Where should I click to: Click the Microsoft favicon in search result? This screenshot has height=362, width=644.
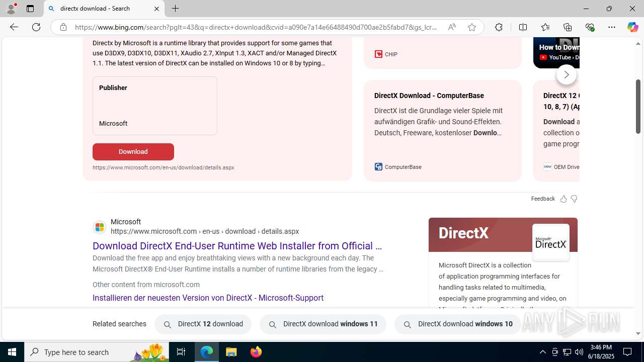pyautogui.click(x=100, y=227)
